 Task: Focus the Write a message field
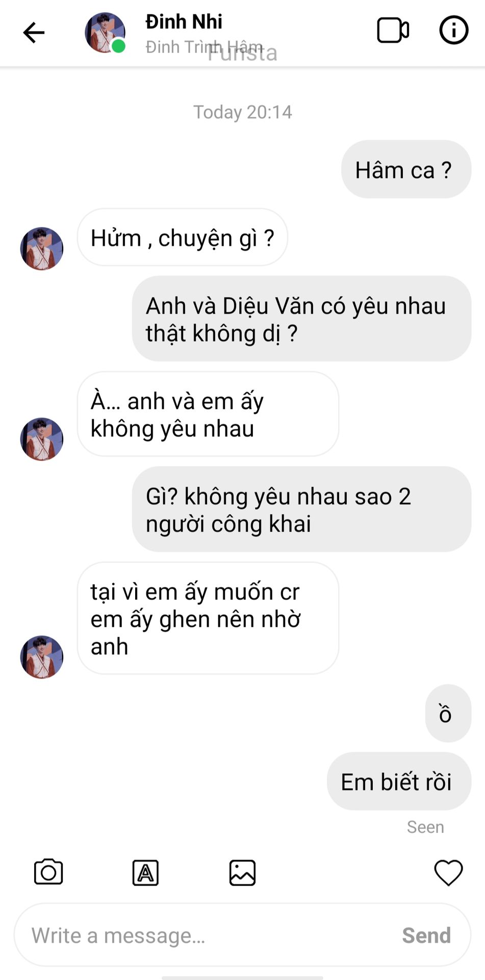[x=242, y=935]
